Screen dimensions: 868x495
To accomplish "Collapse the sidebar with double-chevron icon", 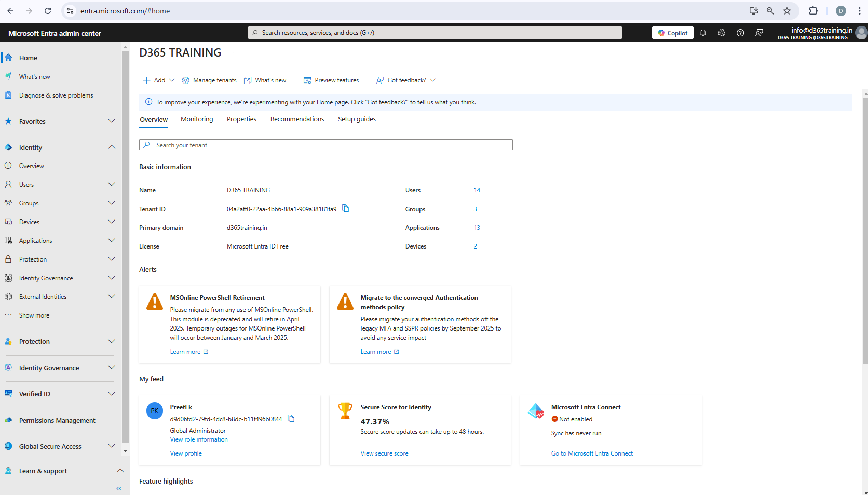I will 119,488.
